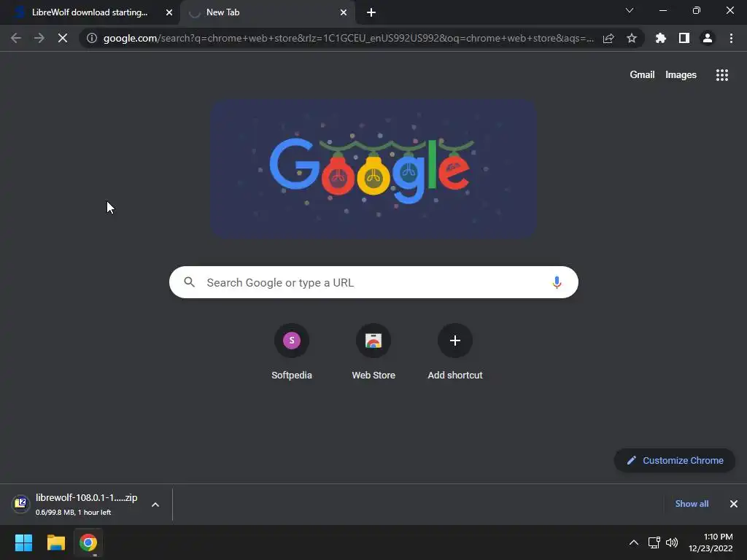Click the address bar URL text
Viewport: 747px width, 560px height.
(349, 38)
